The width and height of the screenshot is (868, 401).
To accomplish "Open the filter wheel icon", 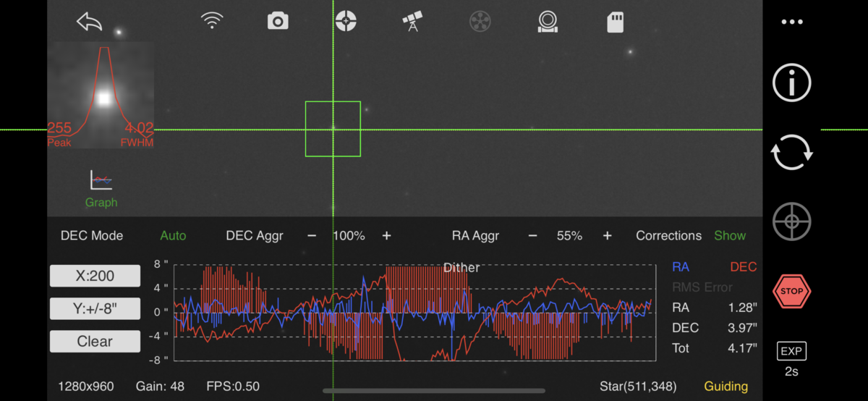I will pyautogui.click(x=480, y=21).
